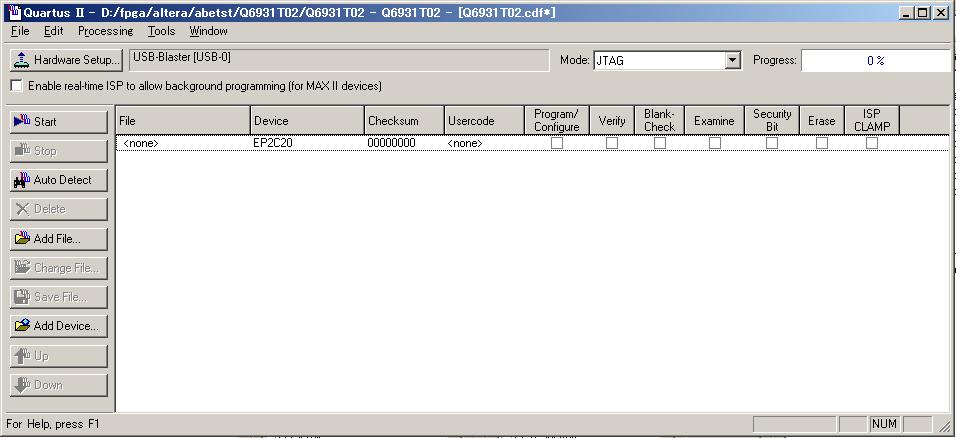
Task: Select the <none> file cell
Action: [x=183, y=143]
